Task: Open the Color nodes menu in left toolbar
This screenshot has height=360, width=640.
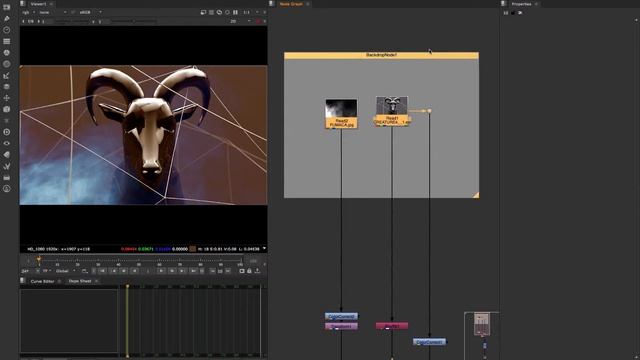Action: [7, 53]
